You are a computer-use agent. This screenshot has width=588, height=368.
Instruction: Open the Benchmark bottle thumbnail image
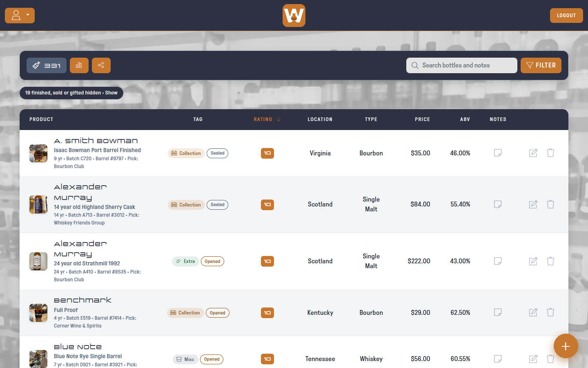click(x=38, y=313)
